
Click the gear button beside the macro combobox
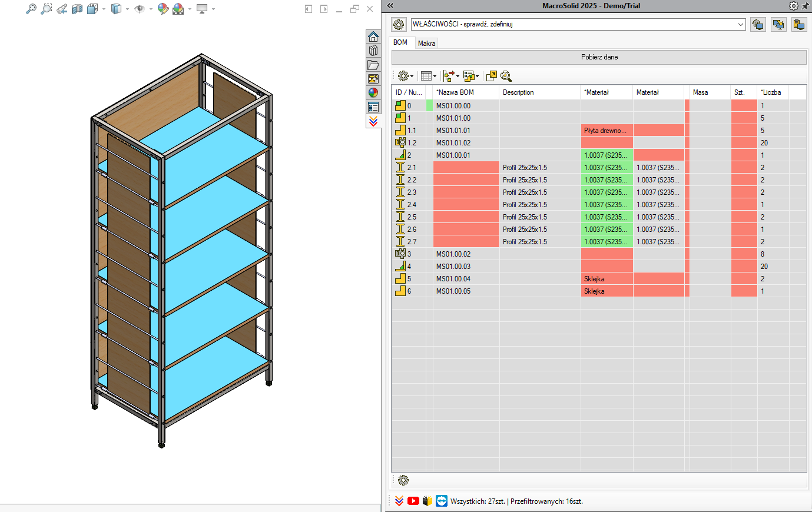tap(399, 24)
